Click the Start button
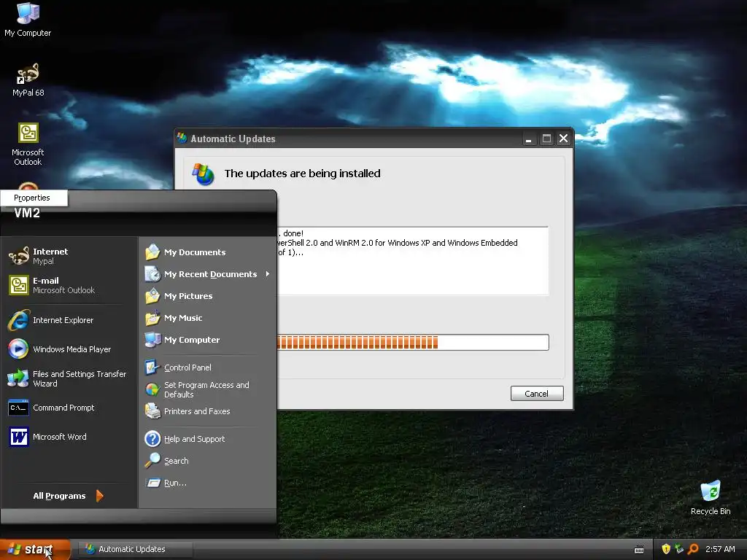 (35, 549)
